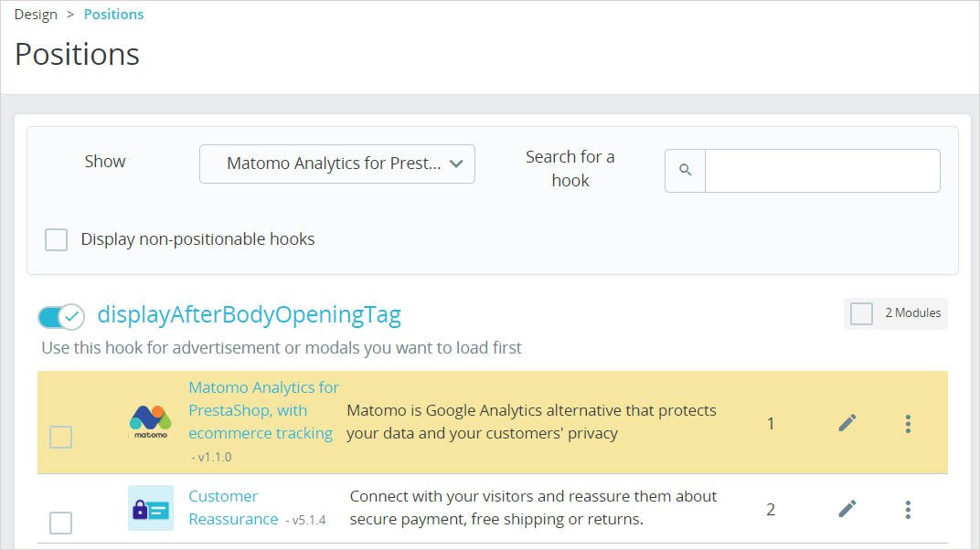The height and width of the screenshot is (550, 980).
Task: Select all with the 2 Modules checkbox
Action: tap(861, 313)
